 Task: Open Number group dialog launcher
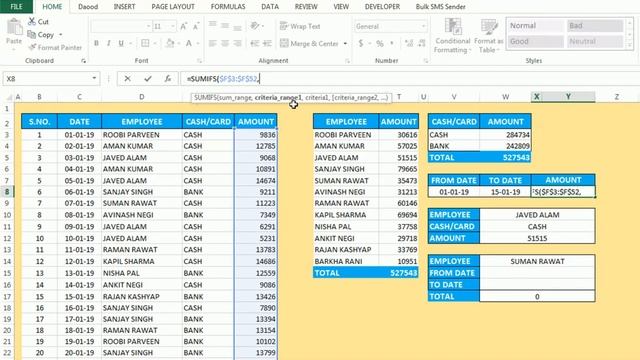point(426,61)
